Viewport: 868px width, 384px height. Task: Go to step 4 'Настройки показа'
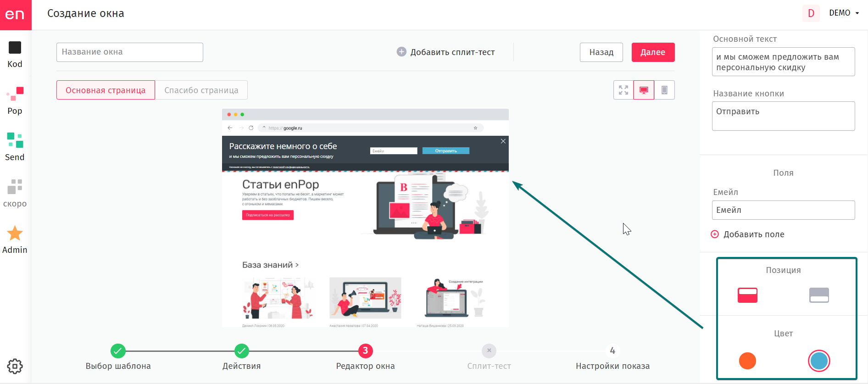click(x=612, y=351)
